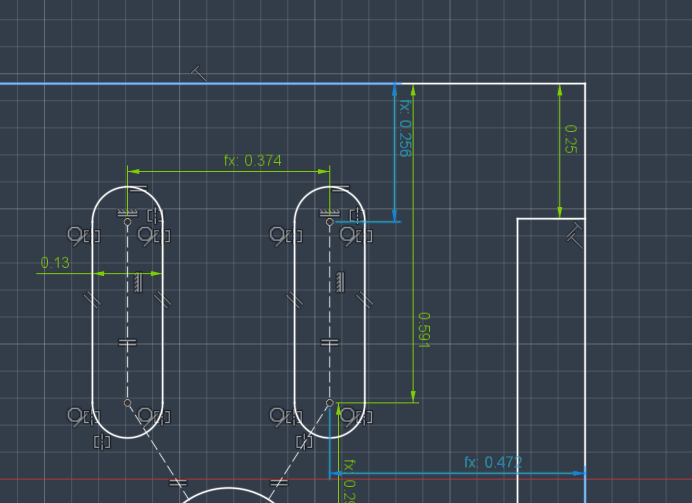Select the perpendicular constraint icon beside the inner rectangle corner
The width and height of the screenshot is (692, 503).
(x=575, y=236)
